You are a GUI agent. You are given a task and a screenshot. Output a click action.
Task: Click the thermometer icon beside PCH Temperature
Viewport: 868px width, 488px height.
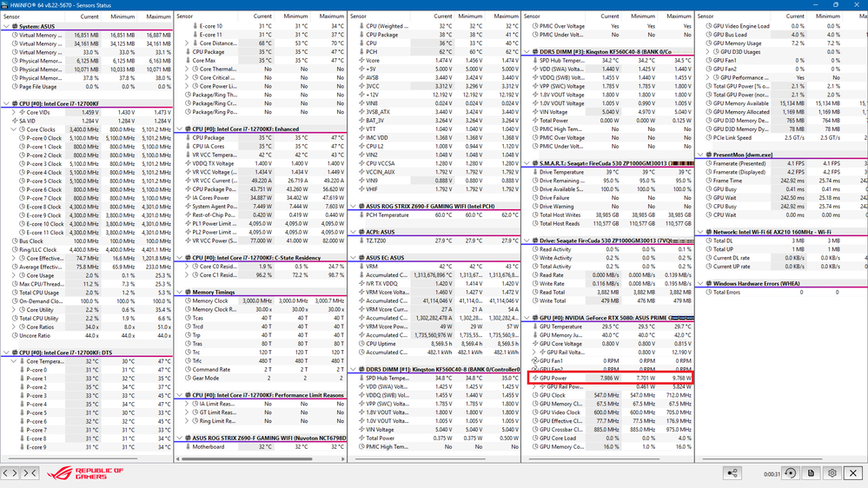[x=361, y=214]
